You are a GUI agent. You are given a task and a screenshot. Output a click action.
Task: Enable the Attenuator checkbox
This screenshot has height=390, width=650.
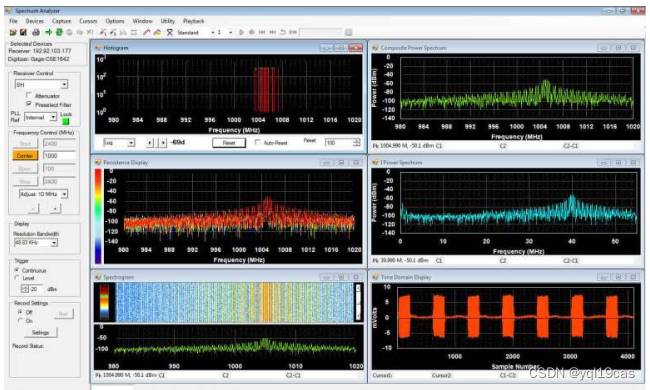point(29,95)
